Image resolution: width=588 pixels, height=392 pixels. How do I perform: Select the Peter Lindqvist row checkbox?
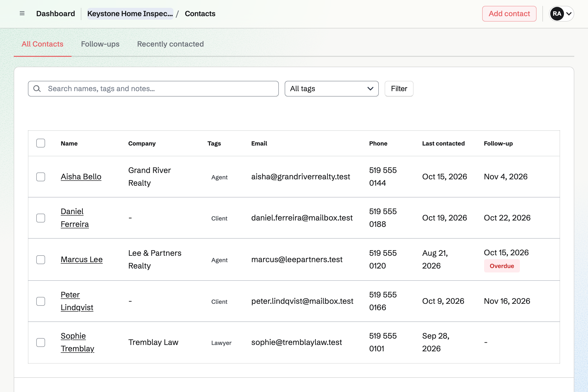40,301
